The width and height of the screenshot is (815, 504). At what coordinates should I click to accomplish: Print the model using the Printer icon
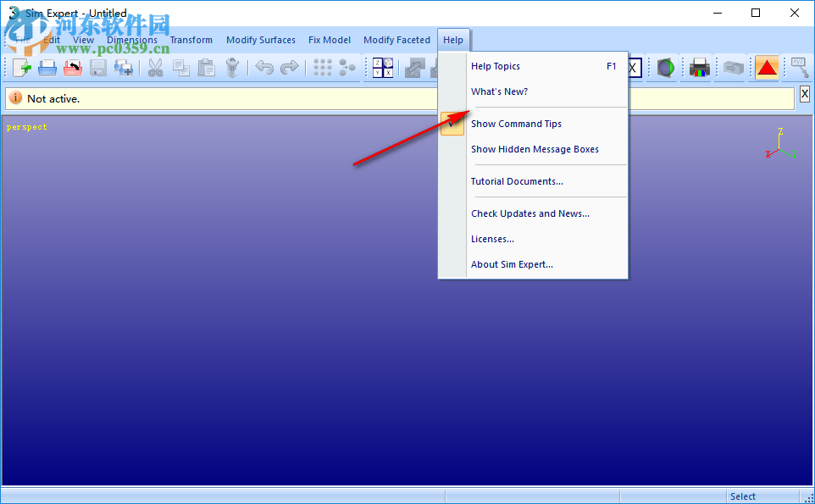(x=698, y=68)
